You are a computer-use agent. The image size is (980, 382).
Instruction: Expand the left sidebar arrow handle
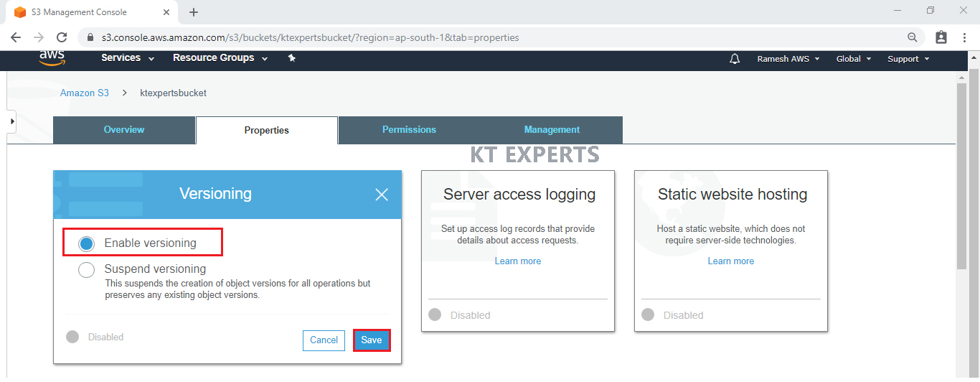[11, 122]
